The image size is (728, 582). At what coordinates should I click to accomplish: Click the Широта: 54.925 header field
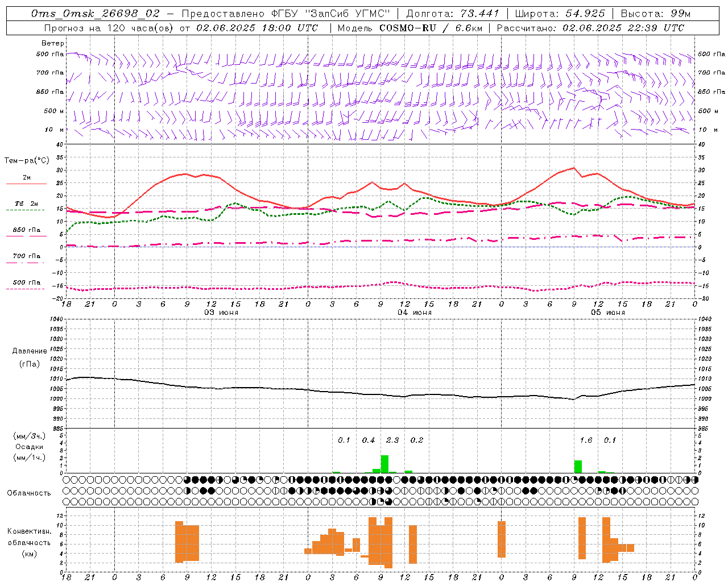coord(560,14)
